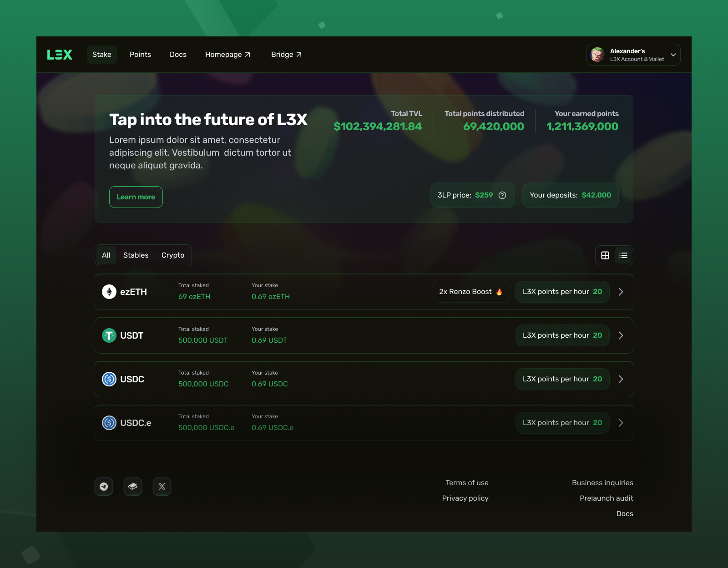
Task: Click the ezETH token icon
Action: pyautogui.click(x=109, y=292)
